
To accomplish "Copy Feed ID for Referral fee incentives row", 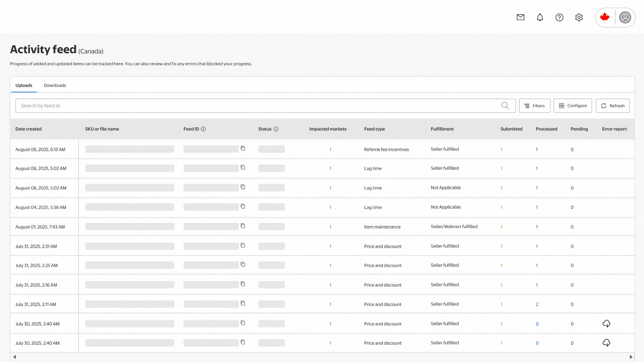I will [243, 148].
